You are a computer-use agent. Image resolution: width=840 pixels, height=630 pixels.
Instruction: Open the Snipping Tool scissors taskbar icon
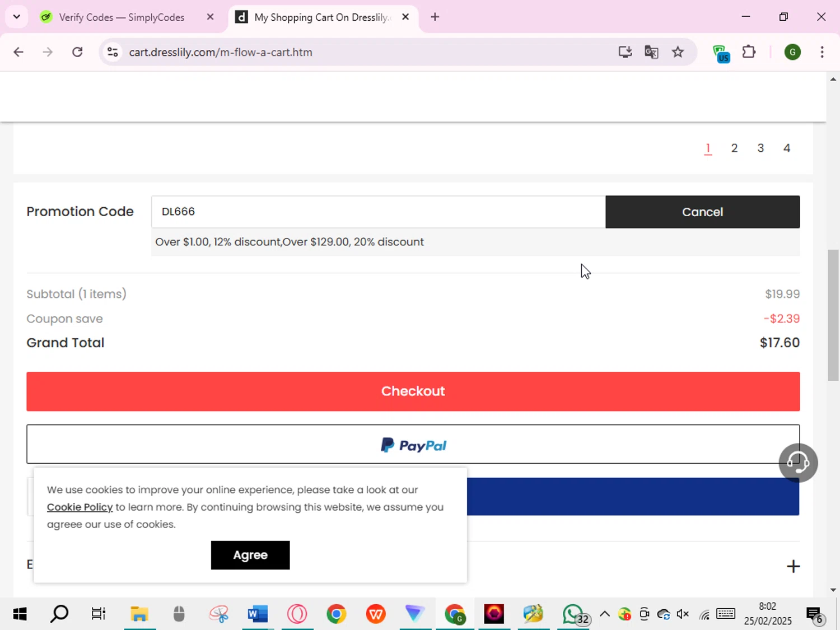[x=218, y=614]
